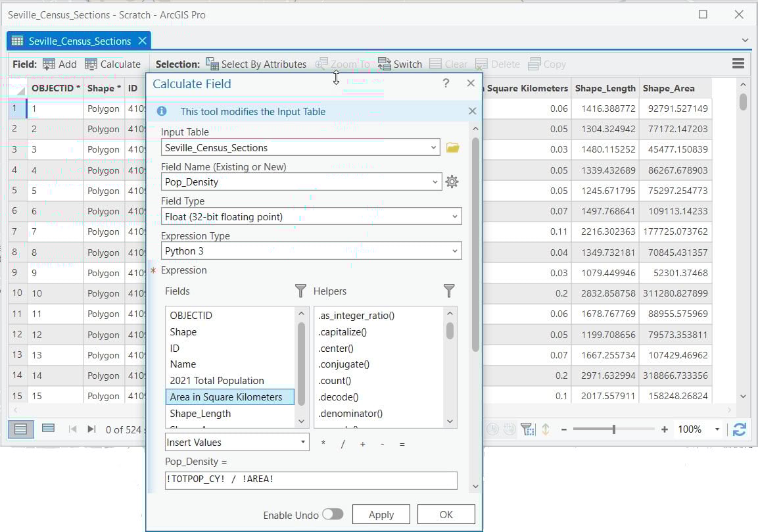Image resolution: width=758 pixels, height=532 pixels.
Task: Open the table options hamburger menu
Action: pos(738,64)
